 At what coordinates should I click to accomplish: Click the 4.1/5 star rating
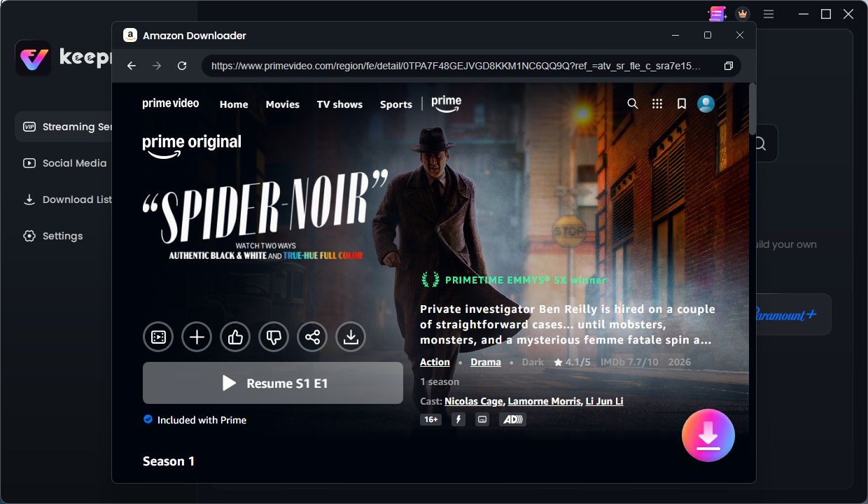click(572, 362)
